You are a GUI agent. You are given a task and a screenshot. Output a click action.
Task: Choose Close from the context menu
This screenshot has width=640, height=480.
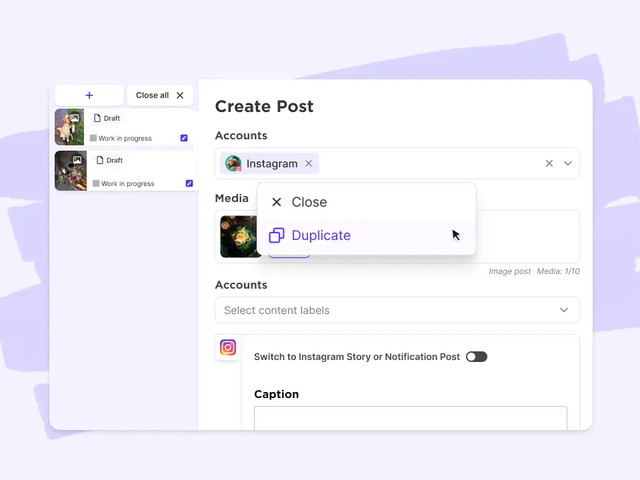366,202
